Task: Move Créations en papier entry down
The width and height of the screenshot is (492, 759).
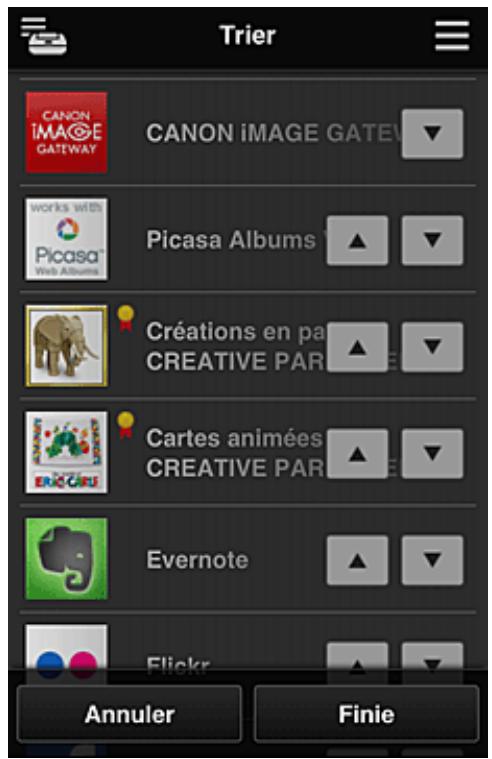Action: 432,347
